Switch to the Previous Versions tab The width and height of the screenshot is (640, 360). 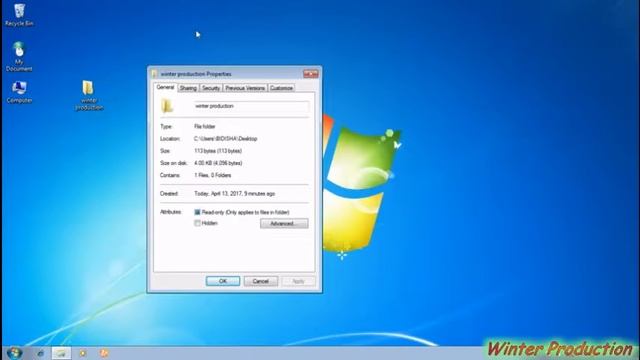point(245,88)
